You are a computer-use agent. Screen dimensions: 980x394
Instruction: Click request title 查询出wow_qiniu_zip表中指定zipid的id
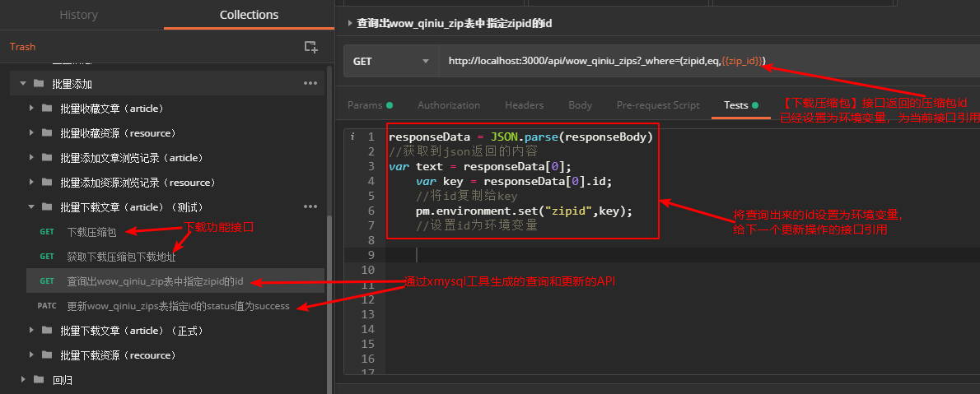[x=455, y=23]
